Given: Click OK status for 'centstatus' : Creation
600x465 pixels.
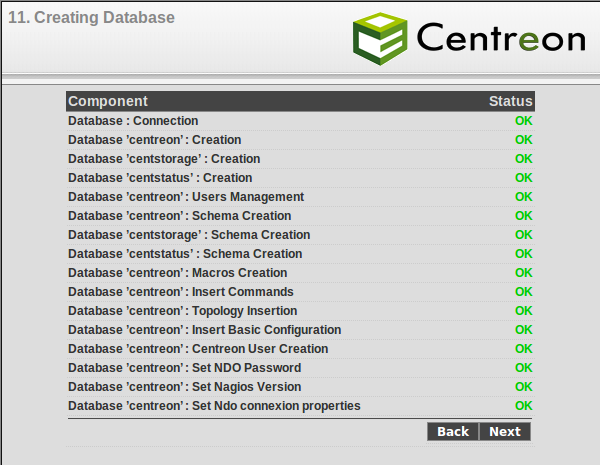Looking at the screenshot, I should (523, 178).
